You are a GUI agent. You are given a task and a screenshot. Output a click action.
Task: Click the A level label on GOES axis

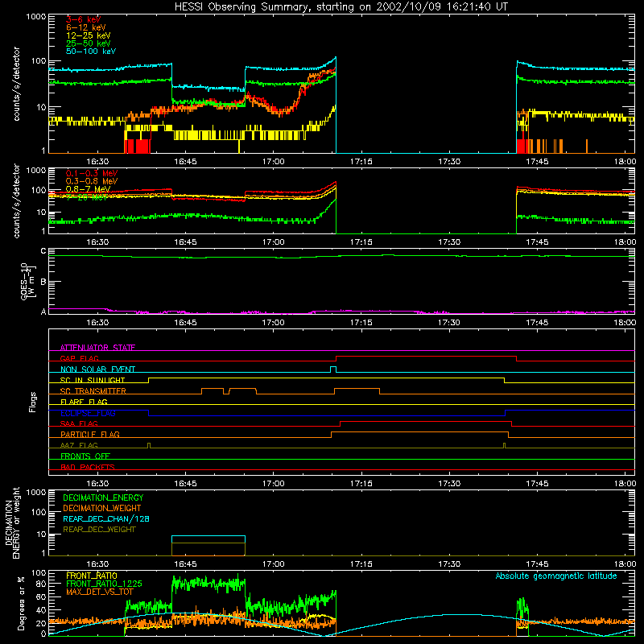pos(43,312)
